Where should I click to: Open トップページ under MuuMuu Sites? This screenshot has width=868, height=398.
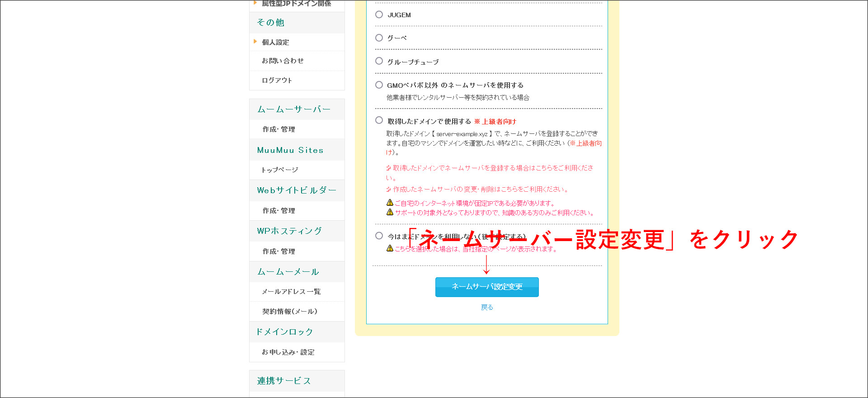(279, 170)
